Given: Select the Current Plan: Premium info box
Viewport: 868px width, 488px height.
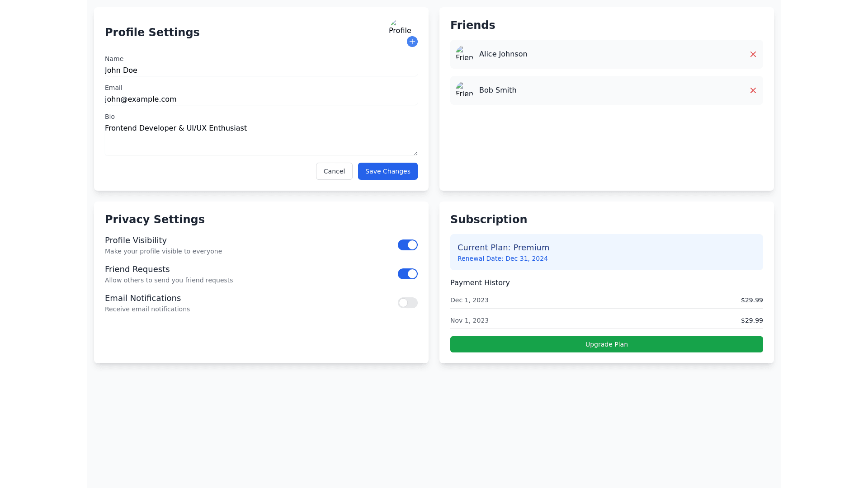Looking at the screenshot, I should 606,252.
